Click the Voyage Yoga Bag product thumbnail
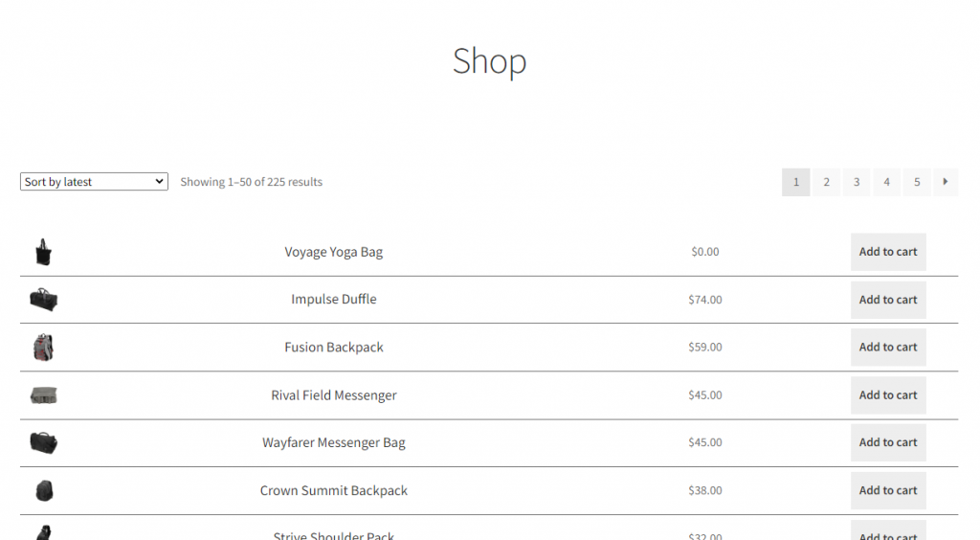The height and width of the screenshot is (540, 980). click(x=43, y=252)
